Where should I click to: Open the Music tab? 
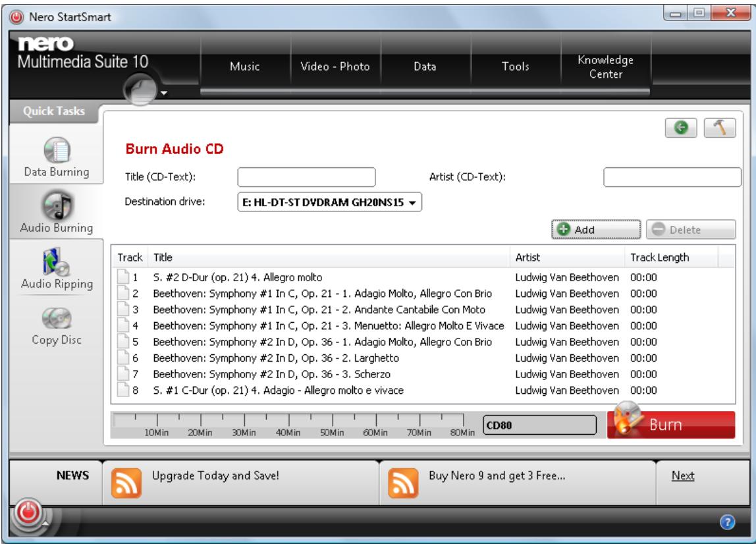pos(245,67)
